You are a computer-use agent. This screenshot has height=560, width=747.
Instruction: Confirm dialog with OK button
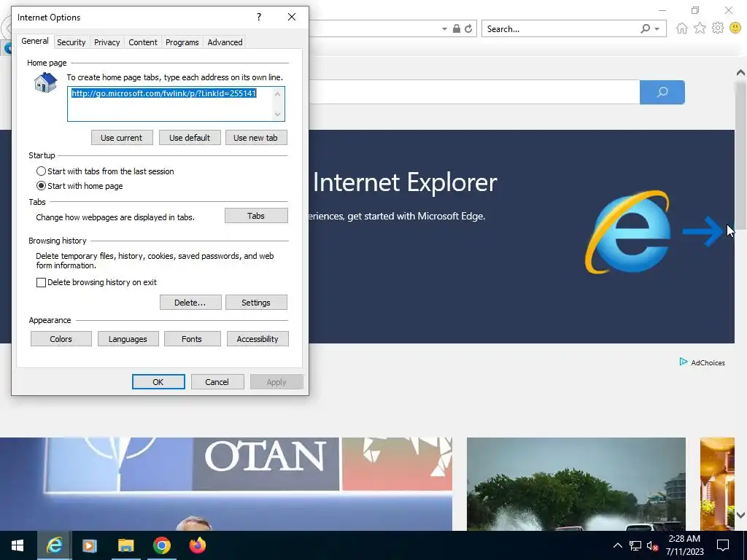tap(158, 382)
